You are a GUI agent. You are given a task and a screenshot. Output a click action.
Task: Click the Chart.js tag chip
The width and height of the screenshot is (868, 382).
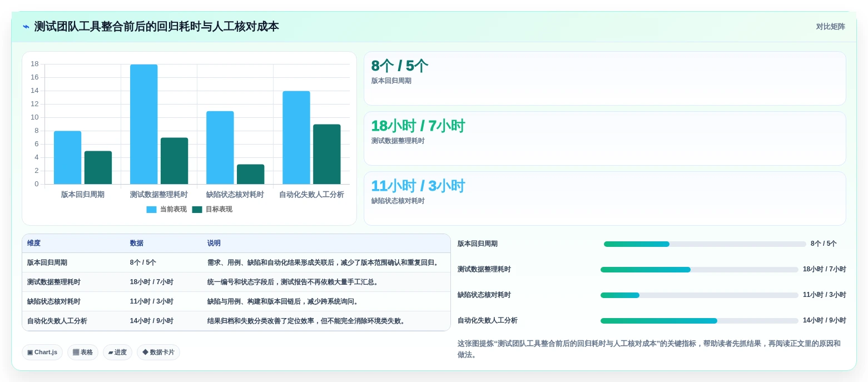42,353
